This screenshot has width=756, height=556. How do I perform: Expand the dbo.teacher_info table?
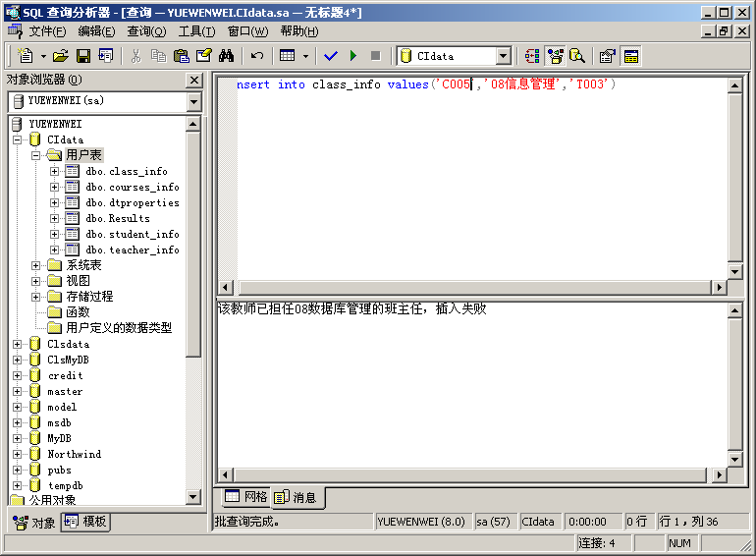click(54, 250)
